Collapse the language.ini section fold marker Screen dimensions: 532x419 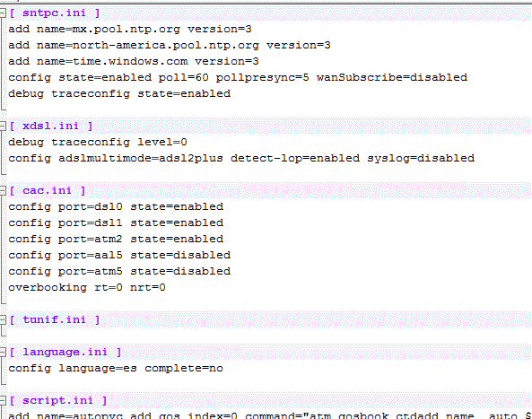coord(3,353)
